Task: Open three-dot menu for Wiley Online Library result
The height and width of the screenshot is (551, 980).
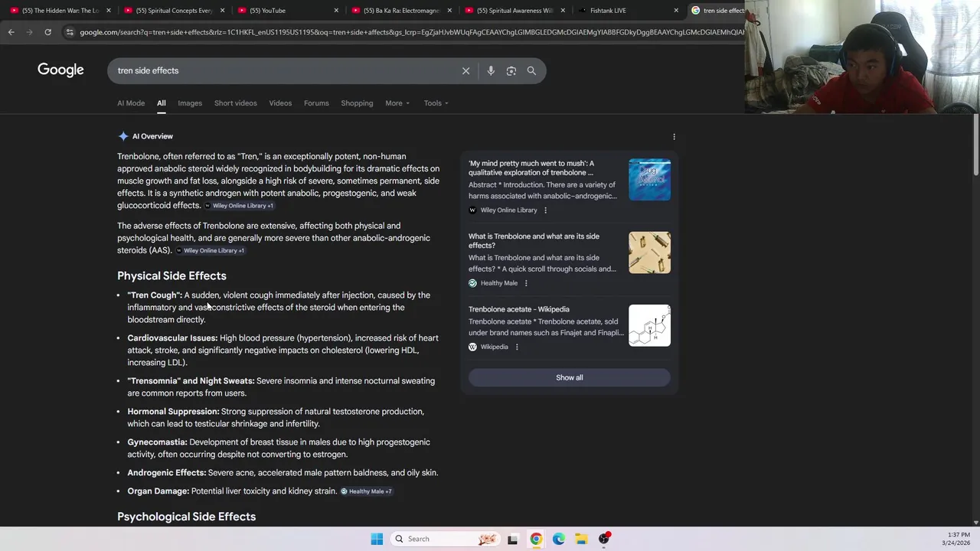Action: coord(545,210)
